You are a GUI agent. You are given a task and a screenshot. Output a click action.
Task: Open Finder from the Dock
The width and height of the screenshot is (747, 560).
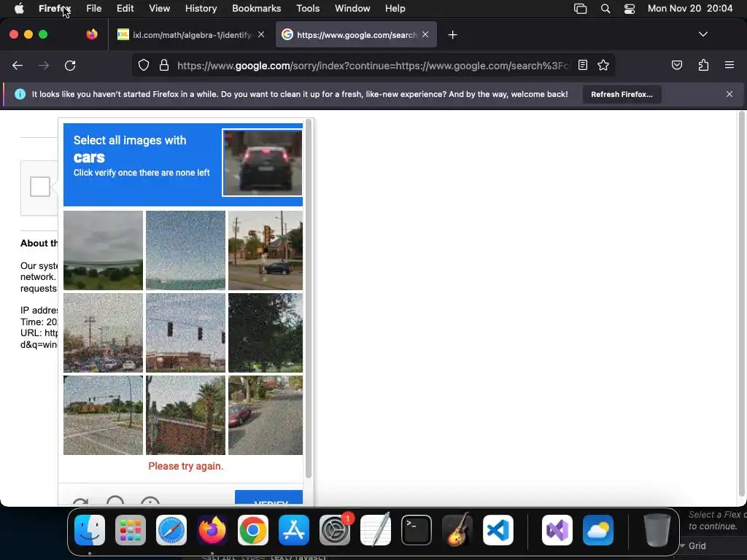pos(90,530)
